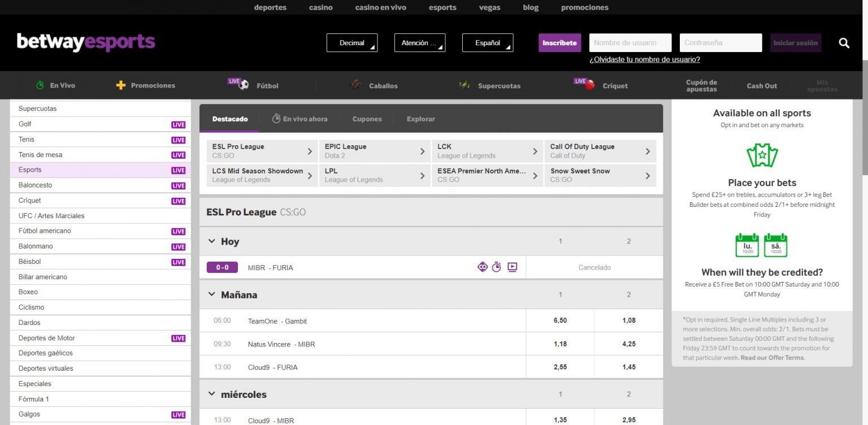
Task: Open promociones top menu item
Action: coord(585,7)
